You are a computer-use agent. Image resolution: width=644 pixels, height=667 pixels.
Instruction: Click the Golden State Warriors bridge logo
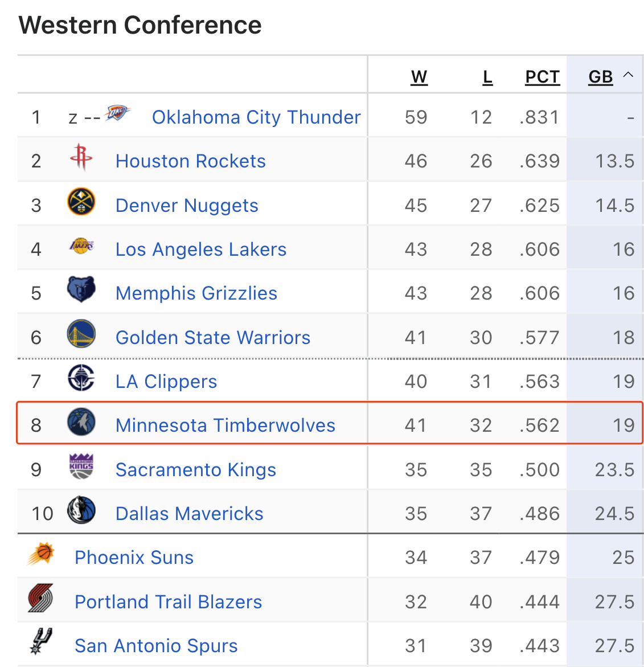(x=81, y=334)
